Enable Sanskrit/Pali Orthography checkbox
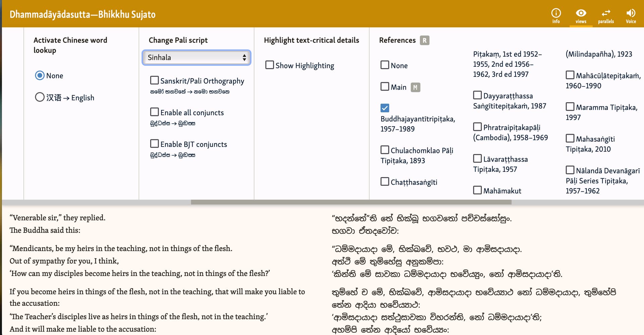Screen dimensions: 644x335 (x=155, y=80)
